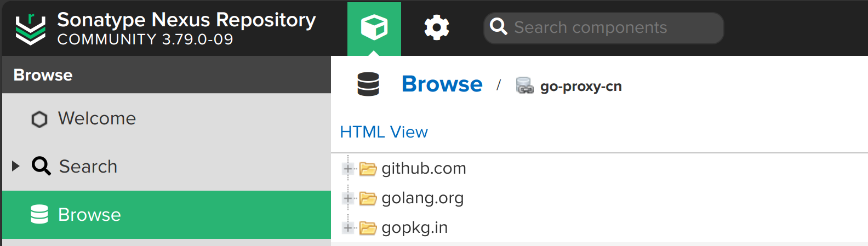The image size is (868, 246).
Task: Open the administration gear icon
Action: [437, 27]
